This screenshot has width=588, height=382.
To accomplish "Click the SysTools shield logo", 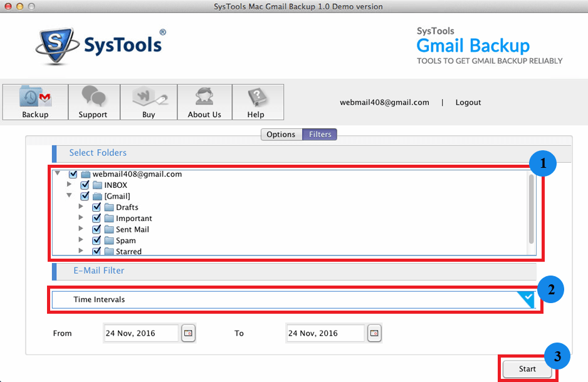I will [x=57, y=45].
